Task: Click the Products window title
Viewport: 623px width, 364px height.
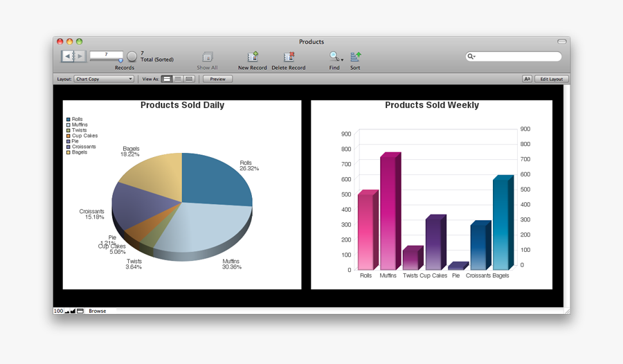Action: tap(311, 42)
